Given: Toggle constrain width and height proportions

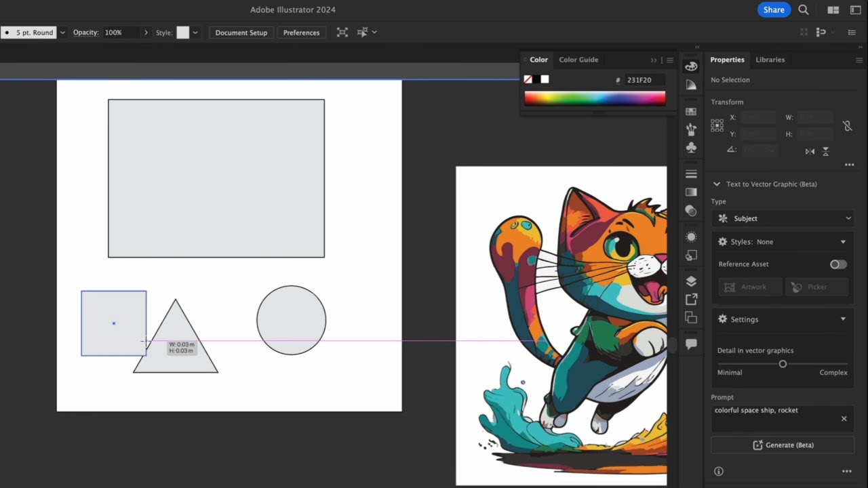Looking at the screenshot, I should click(847, 126).
